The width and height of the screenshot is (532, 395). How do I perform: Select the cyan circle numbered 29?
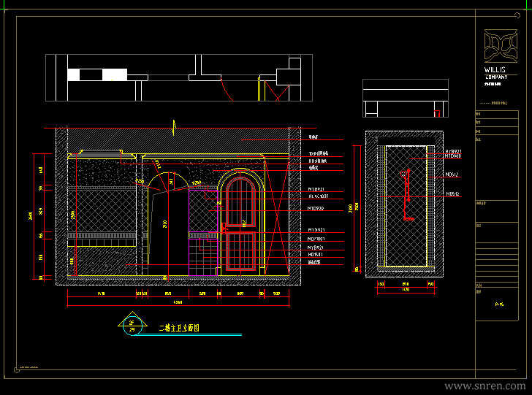[132, 326]
